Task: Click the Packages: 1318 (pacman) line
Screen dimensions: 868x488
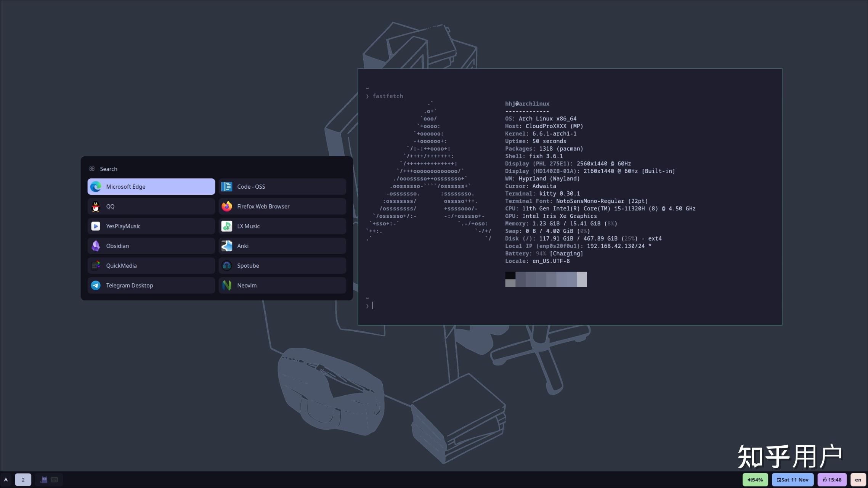Action: (x=544, y=149)
